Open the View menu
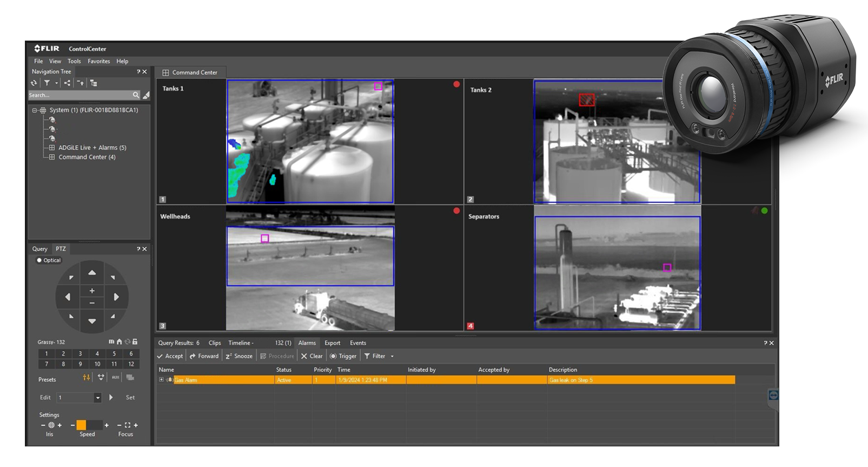Image resolution: width=868 pixels, height=467 pixels. pos(55,61)
